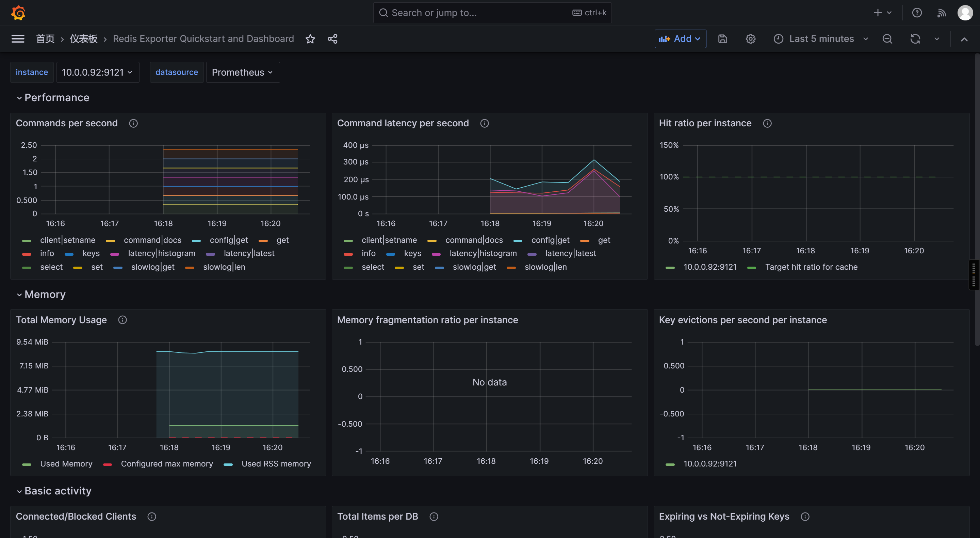980x538 pixels.
Task: Open the Last 5 minutes time picker
Action: coord(821,39)
